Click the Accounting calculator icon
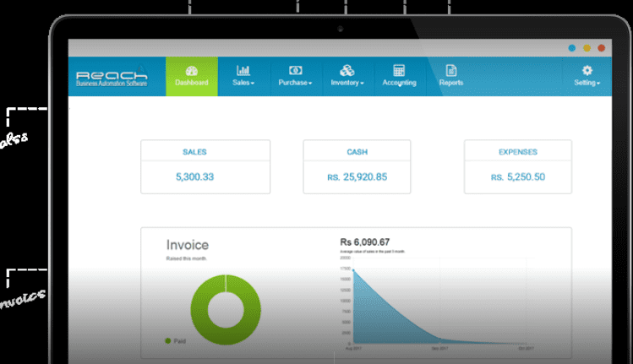This screenshot has height=364, width=633. pos(399,71)
